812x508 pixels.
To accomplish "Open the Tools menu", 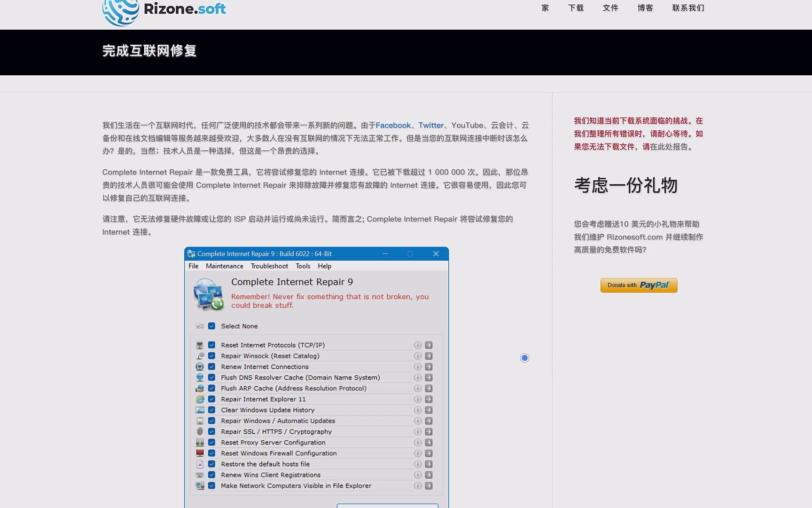I will tap(303, 266).
